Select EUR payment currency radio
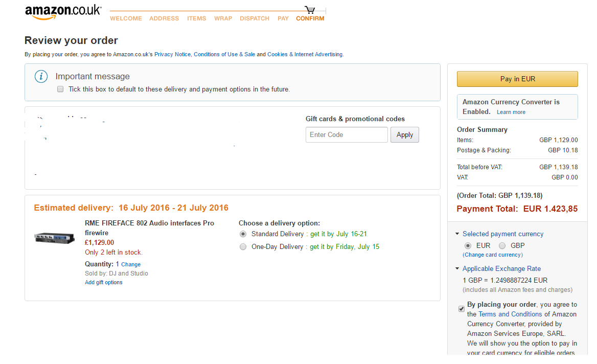Screen dimensions: 597x364 (468, 245)
